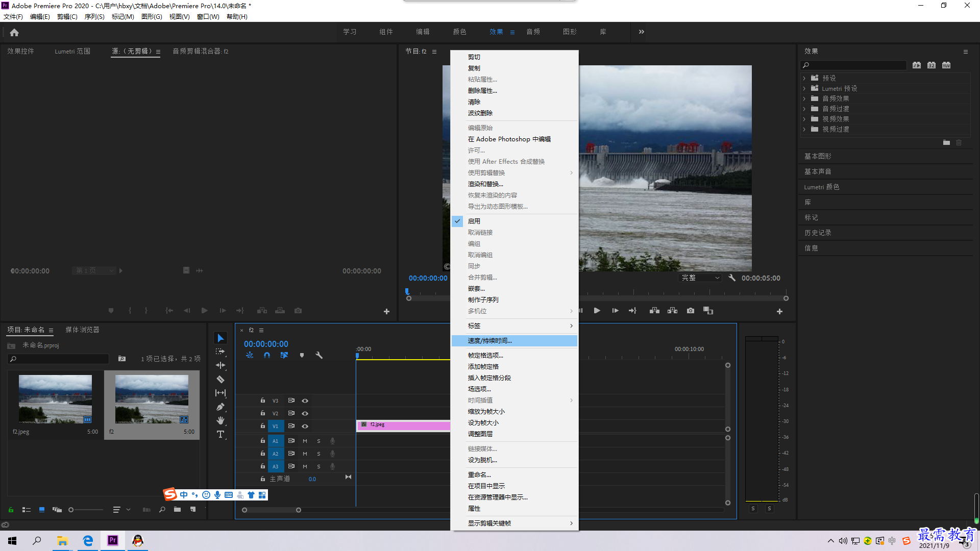Open program monitor settings wrench
This screenshot has width=980, height=551.
(x=732, y=278)
